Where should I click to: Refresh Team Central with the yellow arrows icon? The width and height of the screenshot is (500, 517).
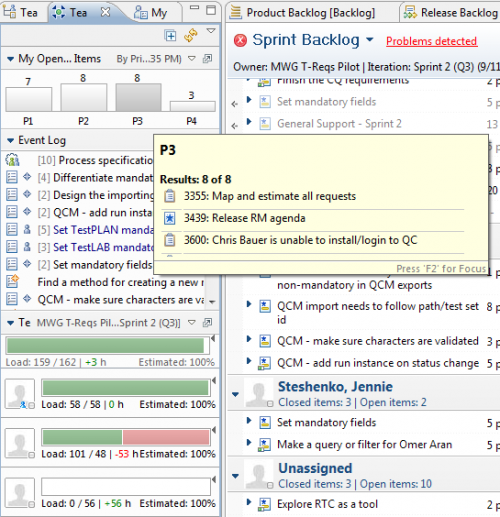click(x=191, y=35)
